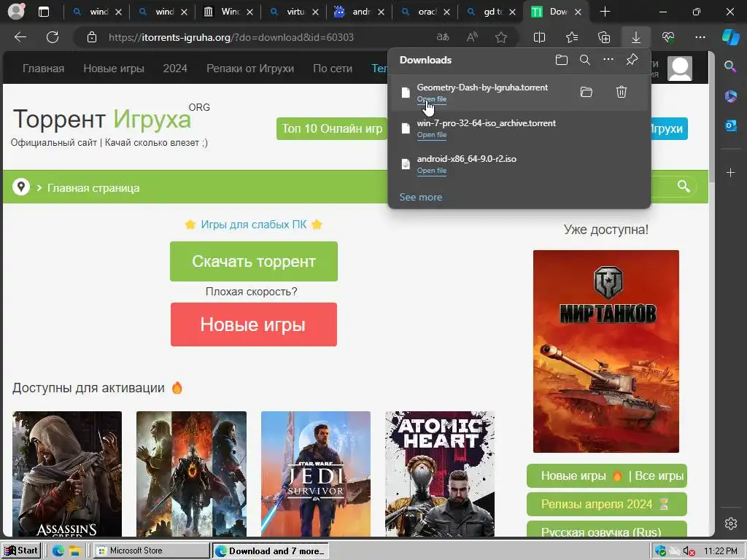Image resolution: width=747 pixels, height=560 pixels.
Task: Click 'See more' in Downloads panel
Action: coord(421,197)
